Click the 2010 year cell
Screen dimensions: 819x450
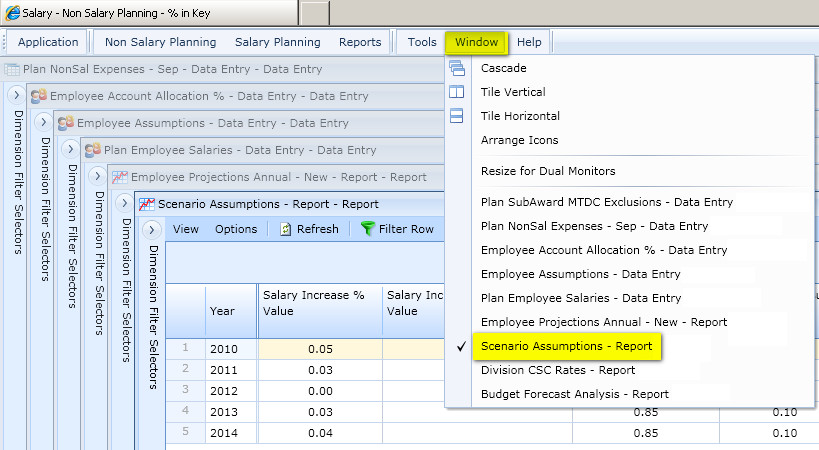click(231, 349)
